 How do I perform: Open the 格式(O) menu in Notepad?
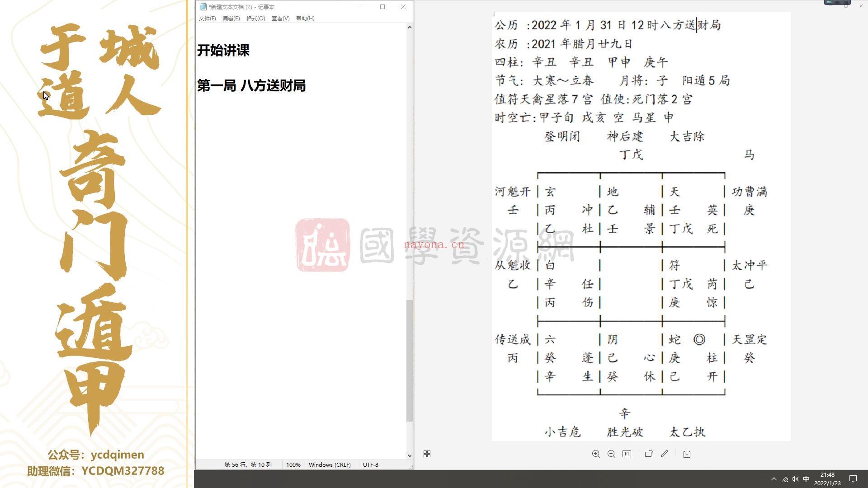coord(255,18)
